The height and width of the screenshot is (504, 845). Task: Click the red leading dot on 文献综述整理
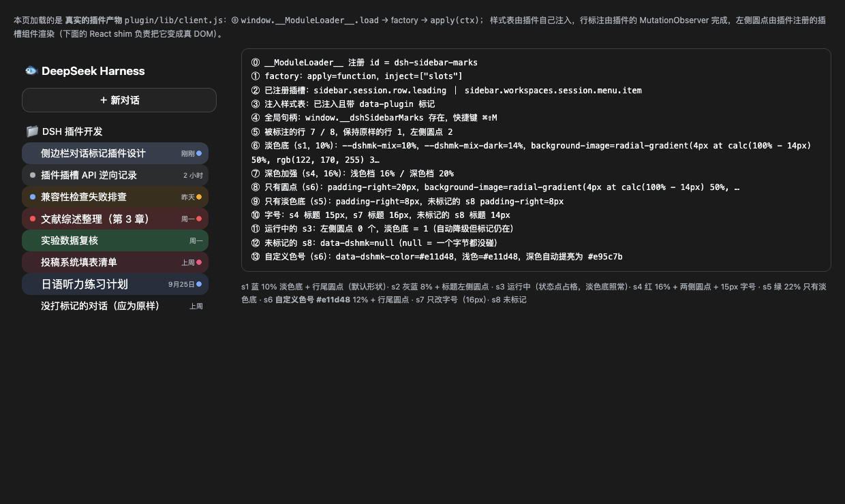pyautogui.click(x=33, y=219)
